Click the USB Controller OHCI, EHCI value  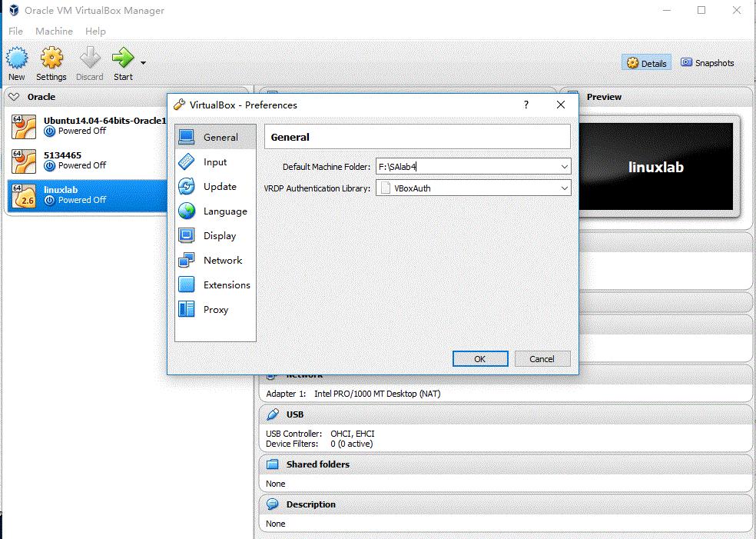[x=353, y=434]
